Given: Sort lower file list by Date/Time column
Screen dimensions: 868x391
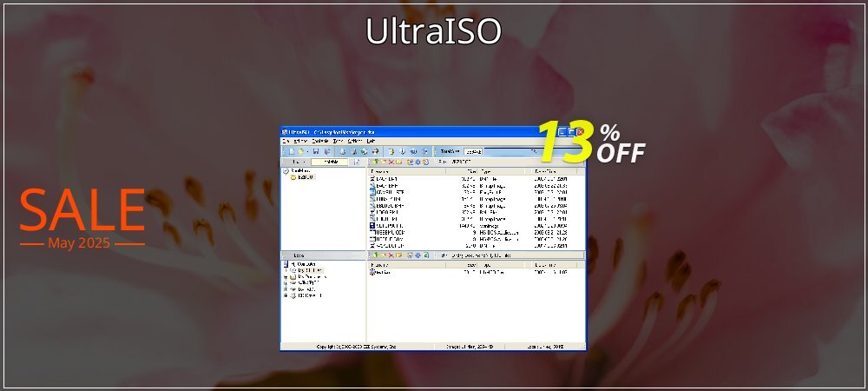Looking at the screenshot, I should point(554,265).
